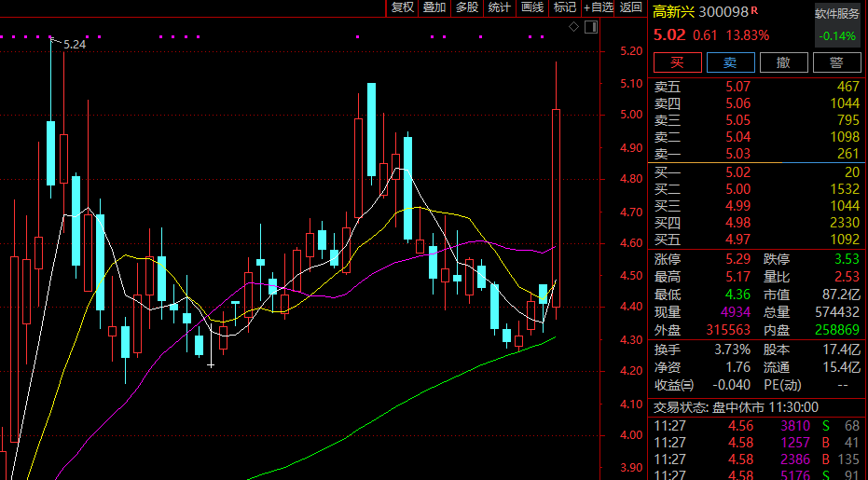868x480 pixels.
Task: Click the R margin marker beside the stock code
Action: tap(754, 10)
